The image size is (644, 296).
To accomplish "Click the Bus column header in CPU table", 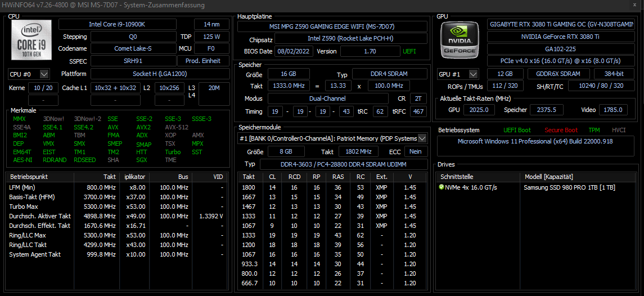I will click(x=171, y=177).
